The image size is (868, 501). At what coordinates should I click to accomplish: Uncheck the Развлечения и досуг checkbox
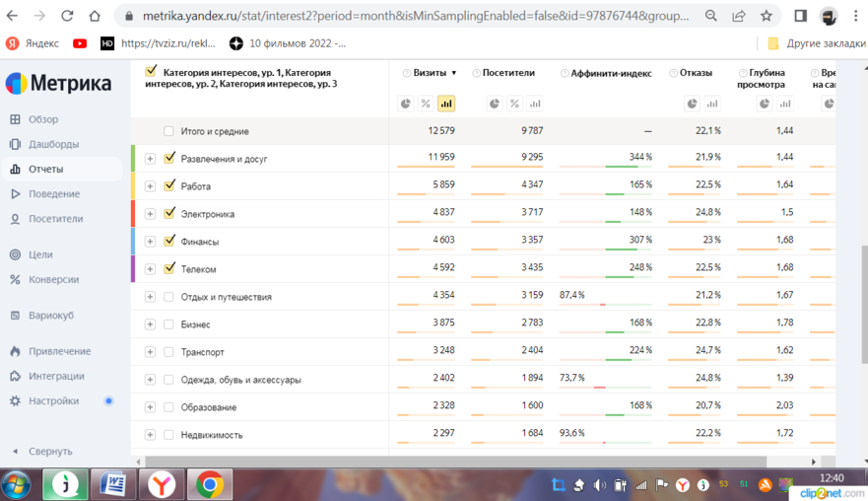click(169, 158)
